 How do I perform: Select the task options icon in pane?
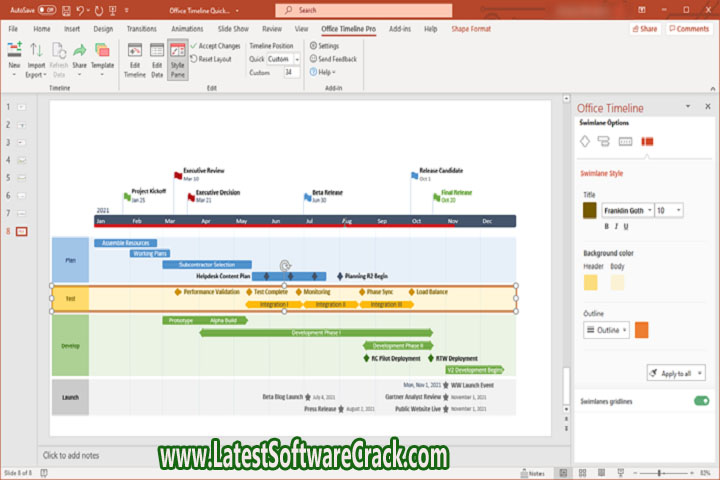[x=603, y=141]
